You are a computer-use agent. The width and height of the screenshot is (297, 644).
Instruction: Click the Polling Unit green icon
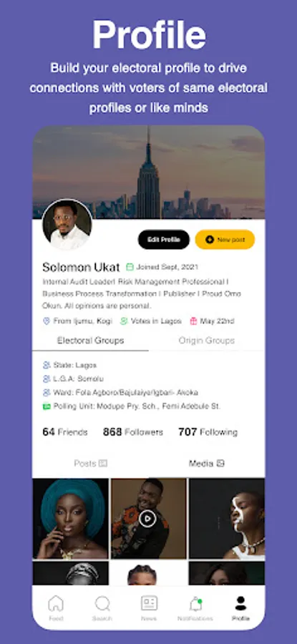click(x=47, y=406)
